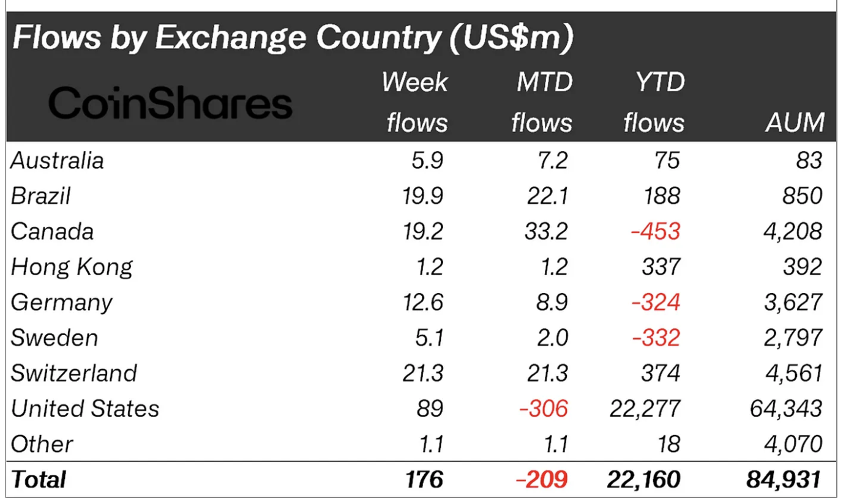The height and width of the screenshot is (504, 846).
Task: Click the Total AUM value 84,931
Action: (784, 480)
